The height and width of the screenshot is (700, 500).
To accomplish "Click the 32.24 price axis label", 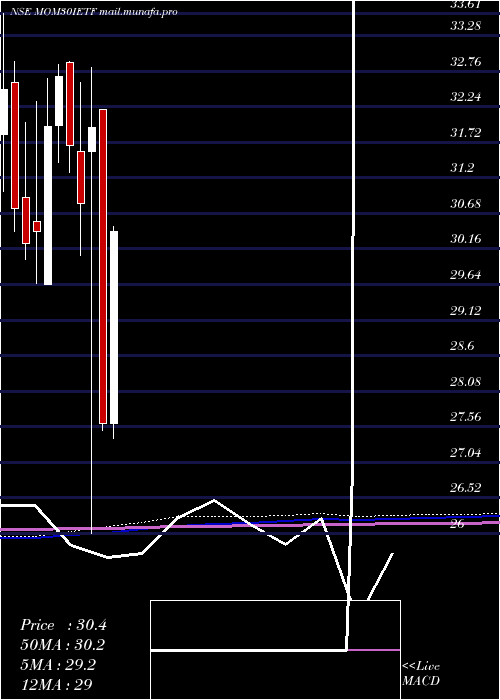I will (465, 97).
